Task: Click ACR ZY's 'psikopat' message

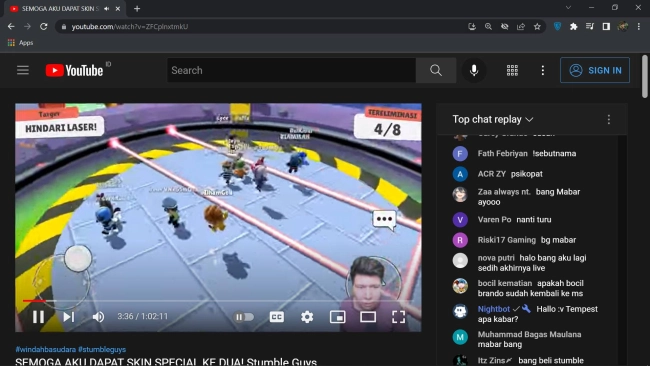Action: tap(526, 174)
